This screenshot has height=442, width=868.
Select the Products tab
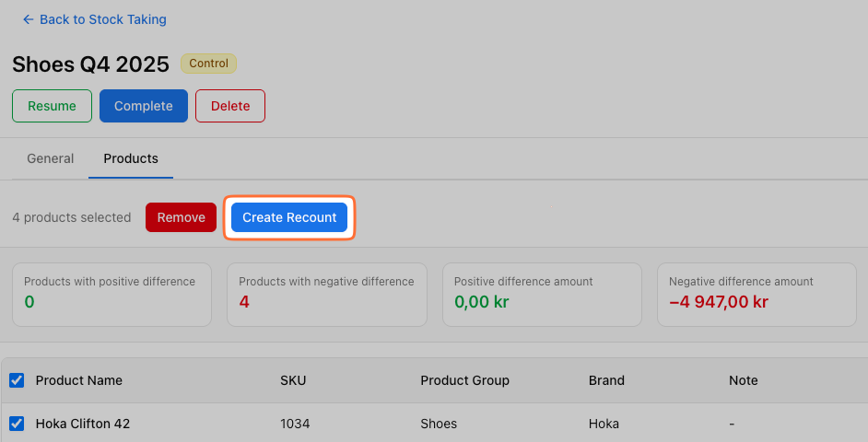tap(131, 158)
